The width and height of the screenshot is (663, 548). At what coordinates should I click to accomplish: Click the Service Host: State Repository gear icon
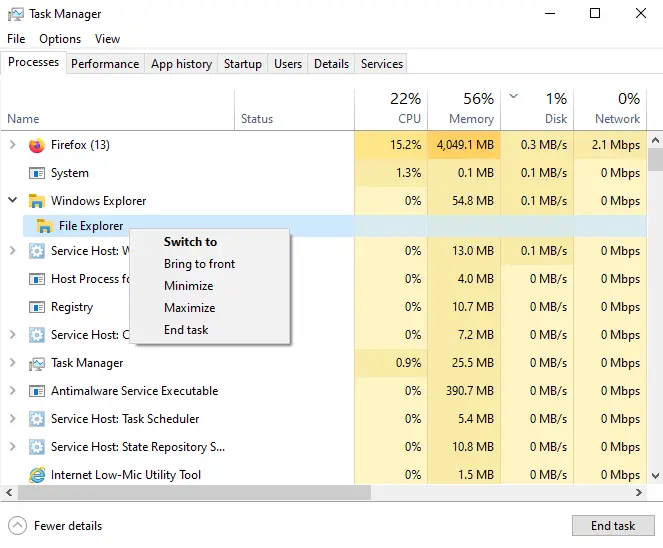(x=37, y=447)
